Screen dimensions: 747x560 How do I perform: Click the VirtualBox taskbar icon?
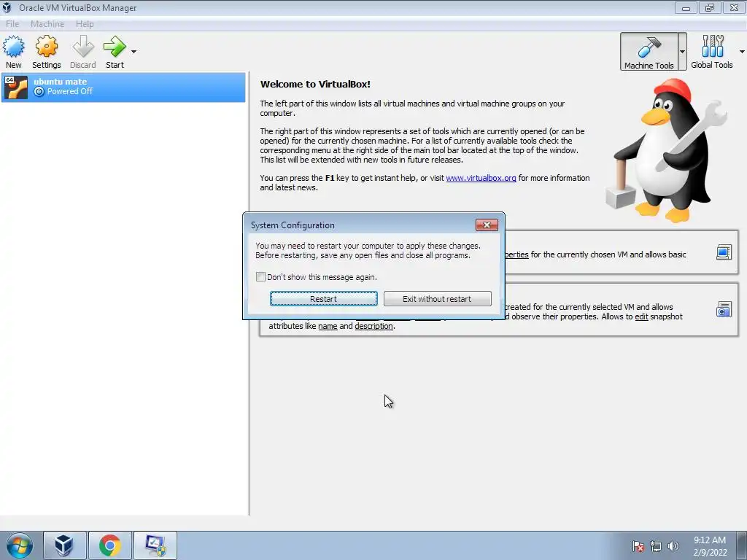[x=65, y=545]
